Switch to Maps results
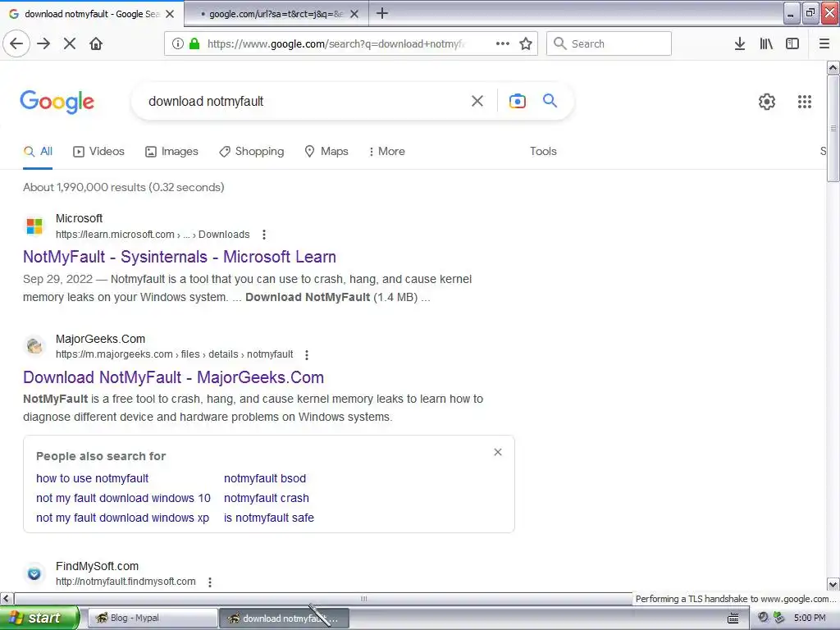Image resolution: width=840 pixels, height=630 pixels. tap(326, 152)
